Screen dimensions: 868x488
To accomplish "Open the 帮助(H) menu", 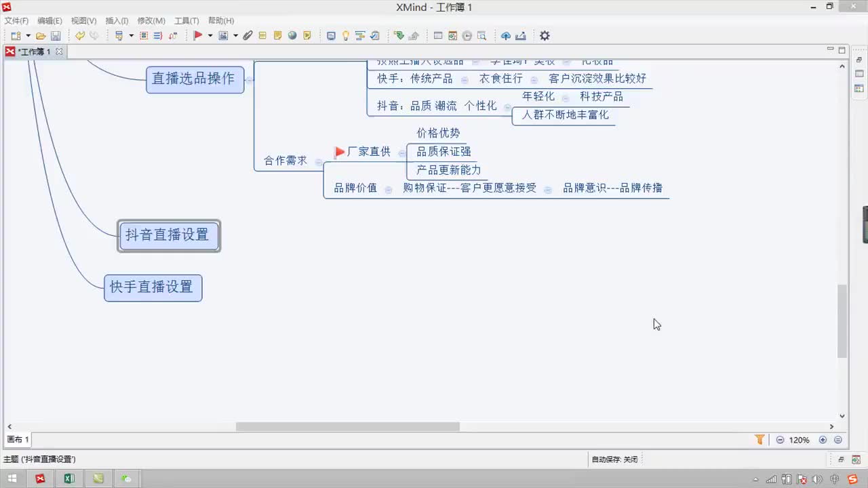I will [x=221, y=21].
